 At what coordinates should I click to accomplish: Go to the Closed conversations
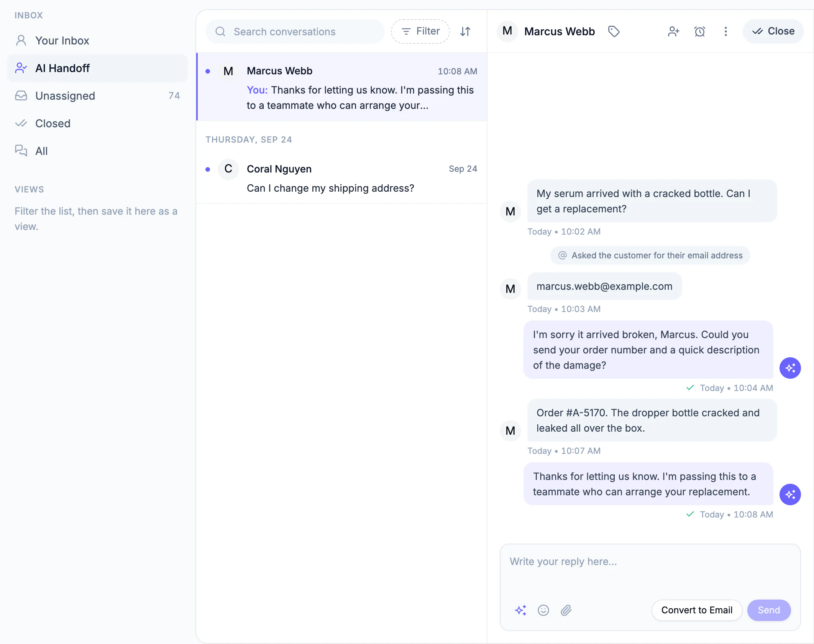[97, 123]
